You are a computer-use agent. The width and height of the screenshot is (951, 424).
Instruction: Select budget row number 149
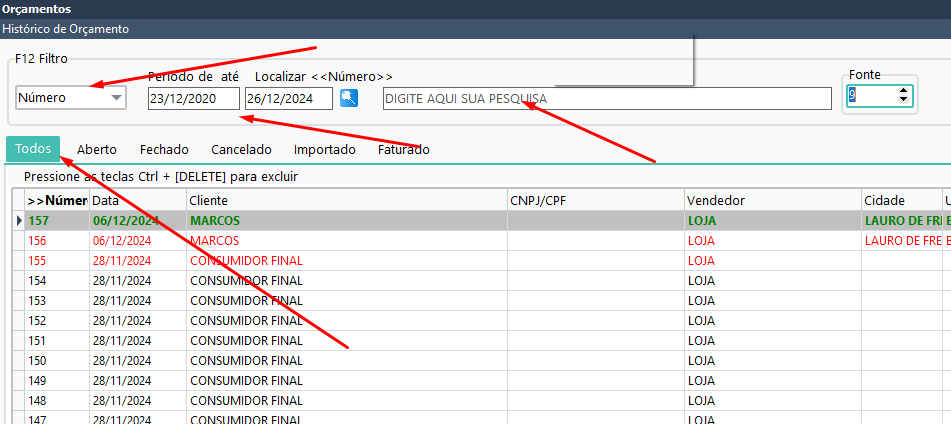482,380
